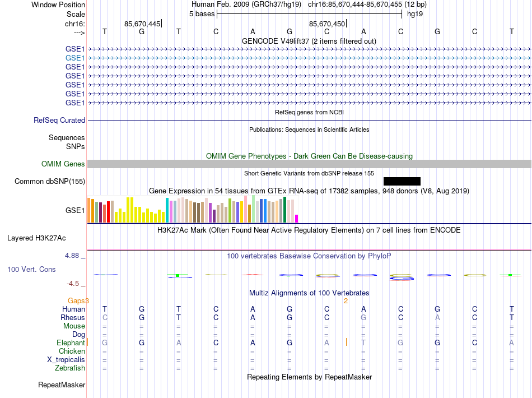Screen dimensions: 532x398
Task: Open the RefSeq genes from NCBI title
Action: coord(309,112)
